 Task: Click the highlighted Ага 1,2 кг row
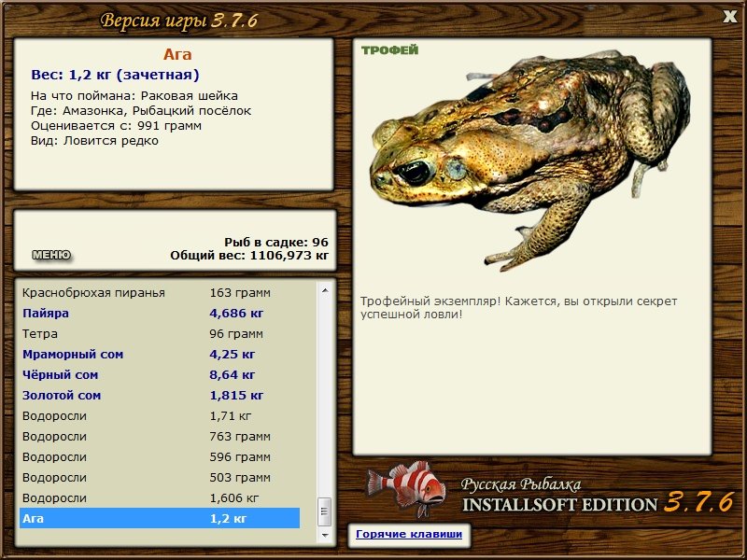pos(160,518)
